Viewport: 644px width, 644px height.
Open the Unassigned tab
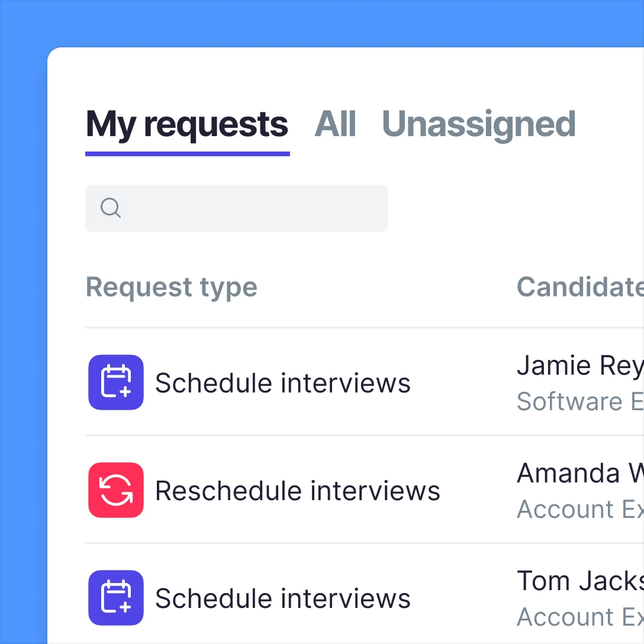click(x=479, y=124)
